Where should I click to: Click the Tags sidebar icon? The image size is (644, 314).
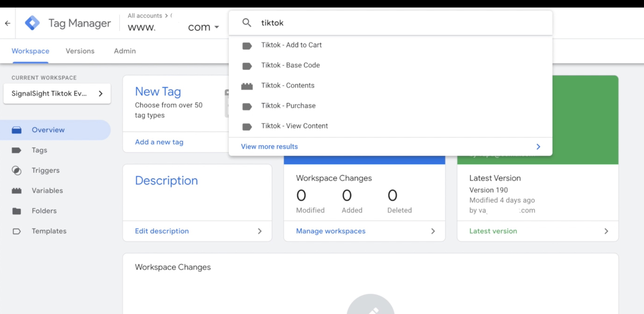17,150
